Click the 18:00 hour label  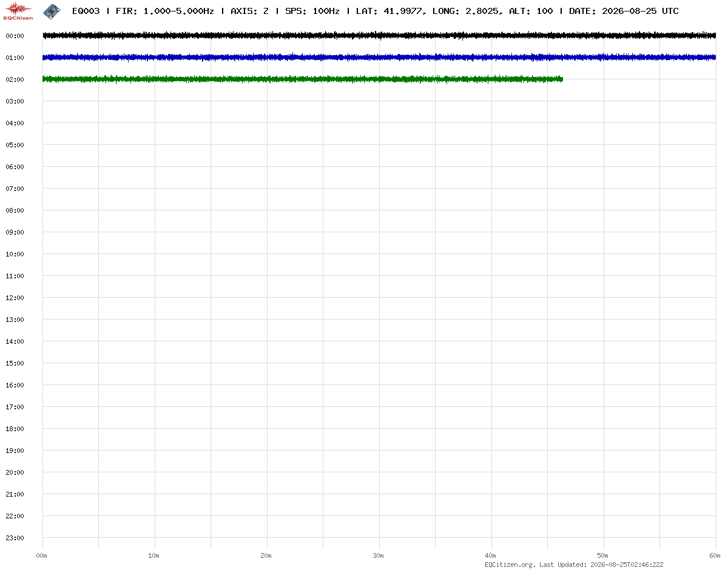point(15,429)
